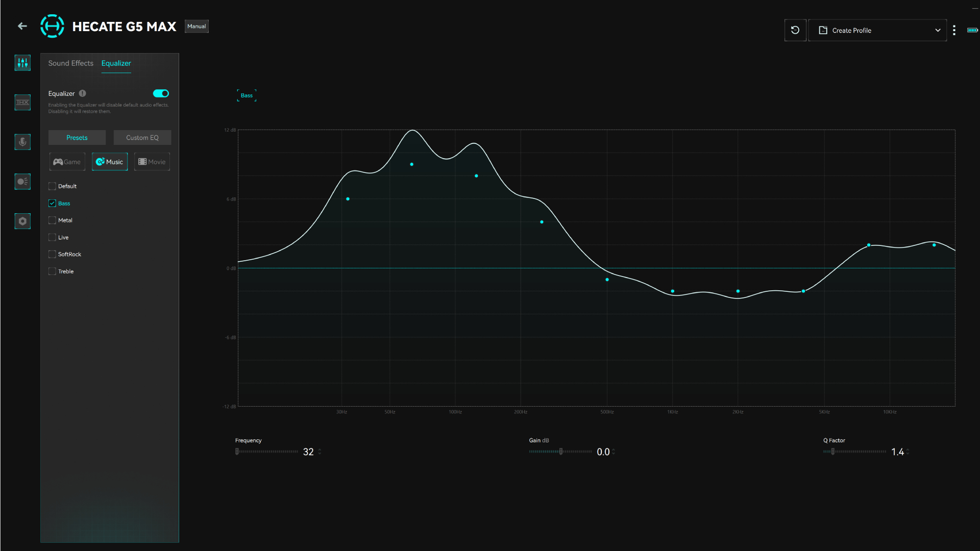Check the SoftRock preset checkbox

52,254
